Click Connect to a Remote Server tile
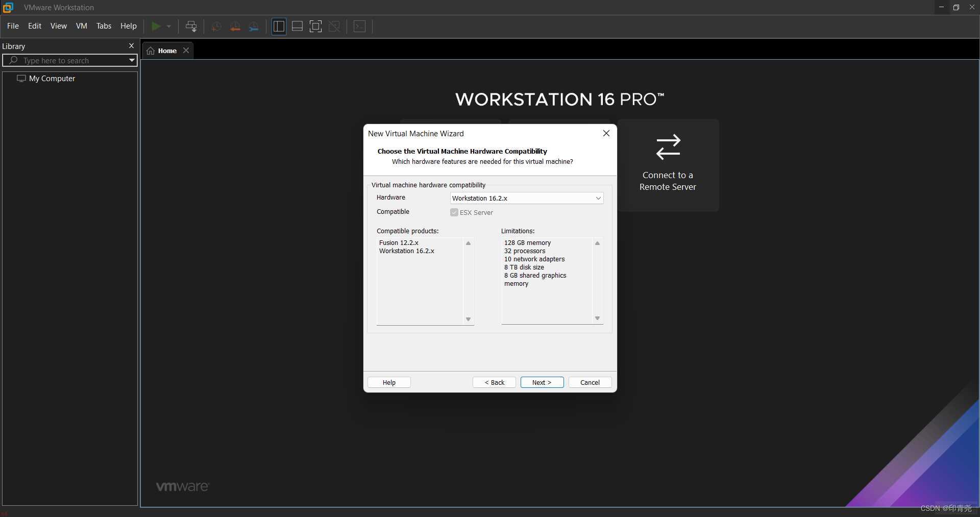This screenshot has width=980, height=517. pyautogui.click(x=668, y=165)
